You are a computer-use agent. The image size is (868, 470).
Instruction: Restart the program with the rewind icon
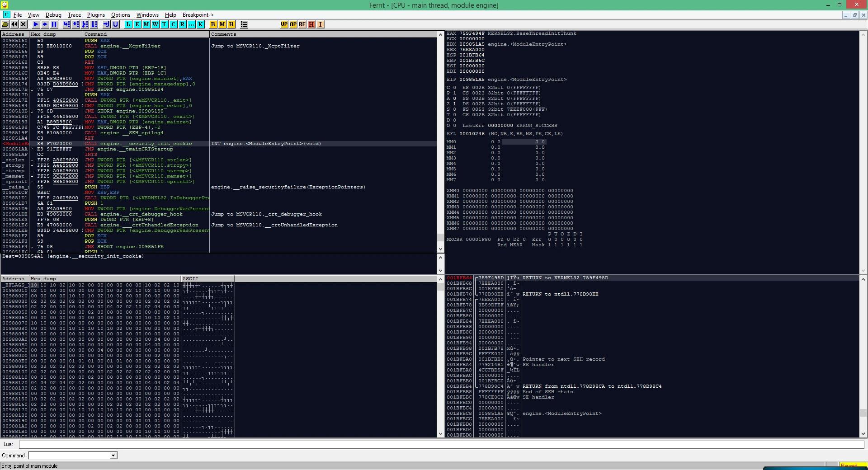point(14,24)
